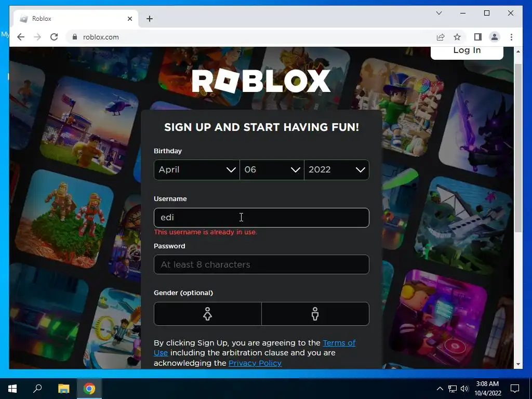
Task: Click the page scroll down arrow
Action: click(x=518, y=364)
